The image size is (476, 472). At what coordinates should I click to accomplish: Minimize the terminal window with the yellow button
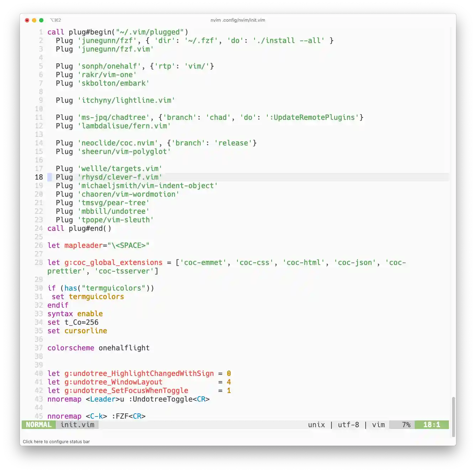coord(34,20)
